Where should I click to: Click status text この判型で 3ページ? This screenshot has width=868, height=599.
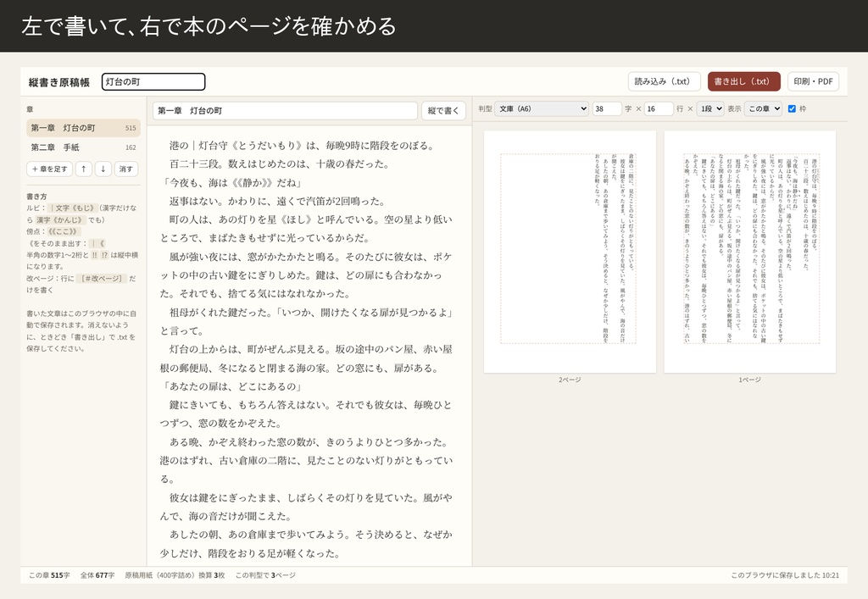click(x=265, y=575)
